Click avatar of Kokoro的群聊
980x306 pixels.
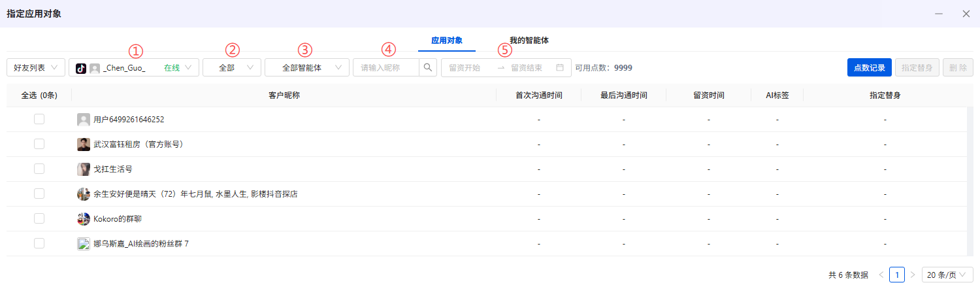84,219
